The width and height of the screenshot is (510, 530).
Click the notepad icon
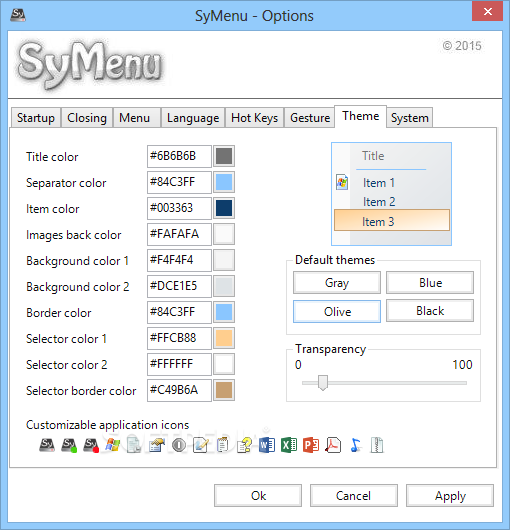click(x=222, y=445)
